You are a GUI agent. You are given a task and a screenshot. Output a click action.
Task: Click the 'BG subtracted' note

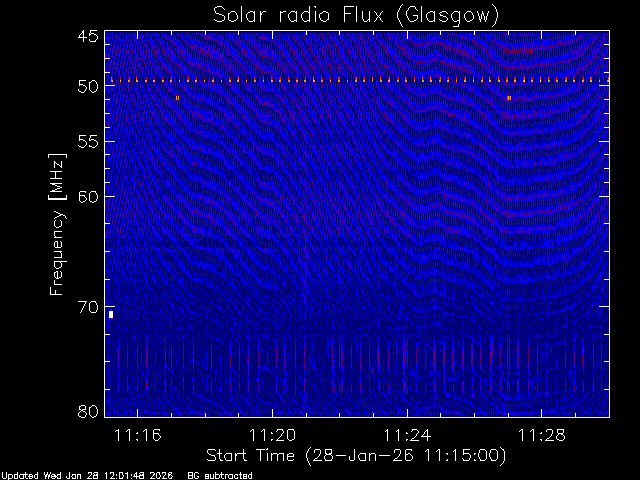coord(220,476)
